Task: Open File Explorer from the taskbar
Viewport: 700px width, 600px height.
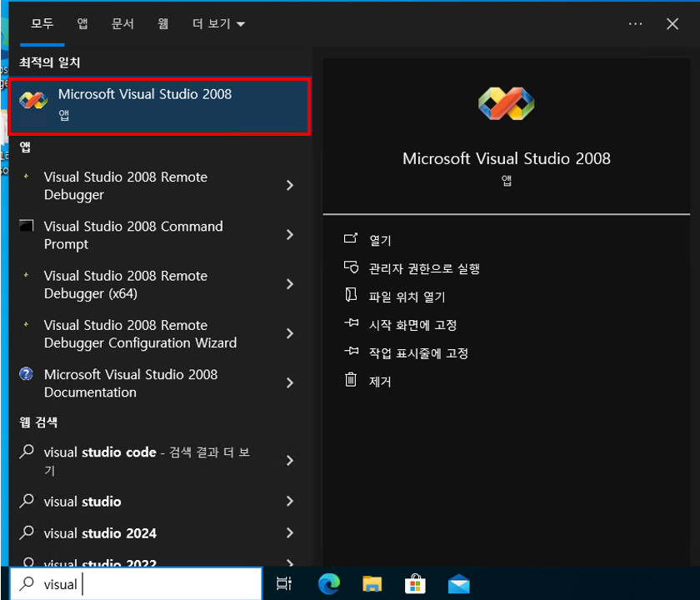Action: click(x=372, y=584)
